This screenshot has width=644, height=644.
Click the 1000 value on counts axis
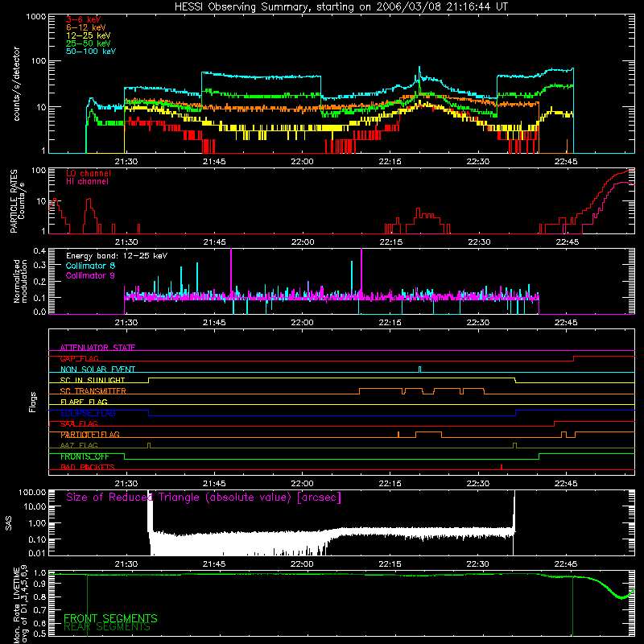[x=35, y=17]
